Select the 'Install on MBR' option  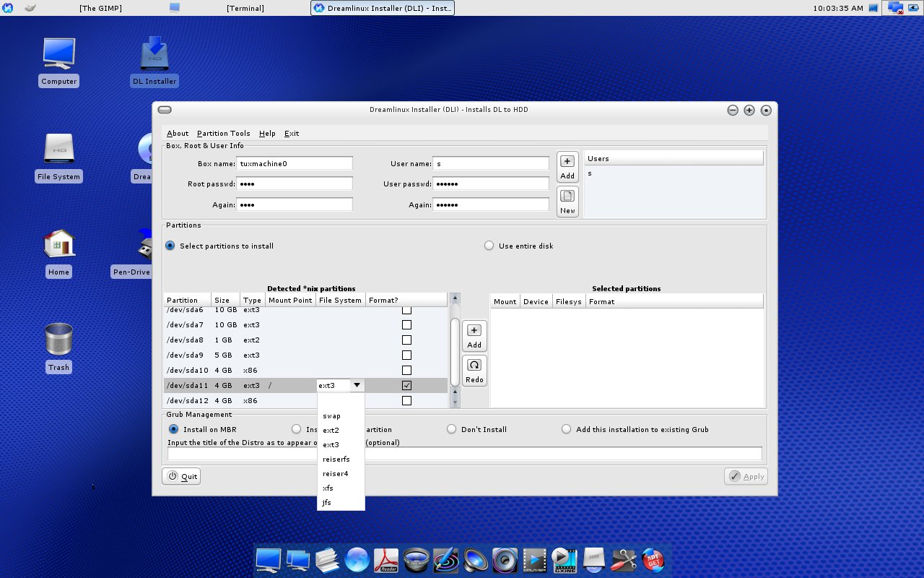click(173, 429)
